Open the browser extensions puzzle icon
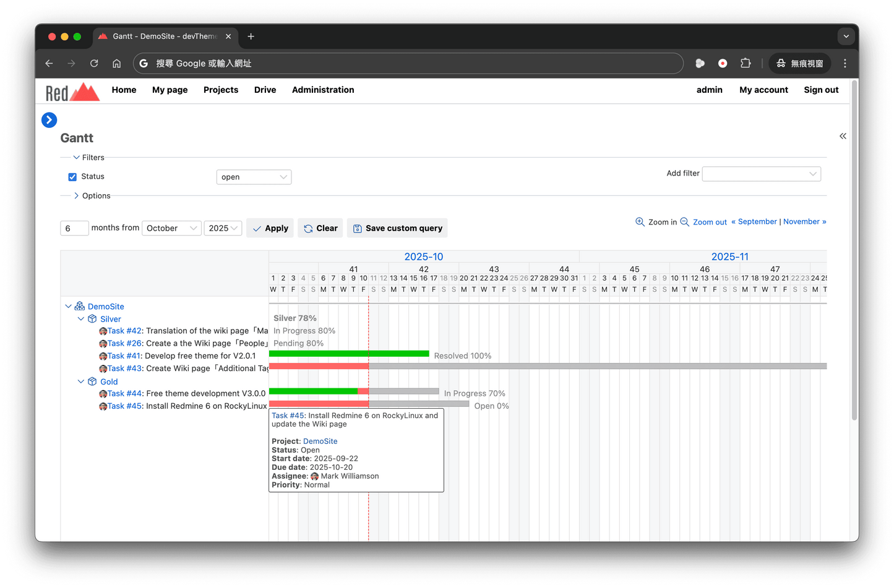 click(x=746, y=63)
